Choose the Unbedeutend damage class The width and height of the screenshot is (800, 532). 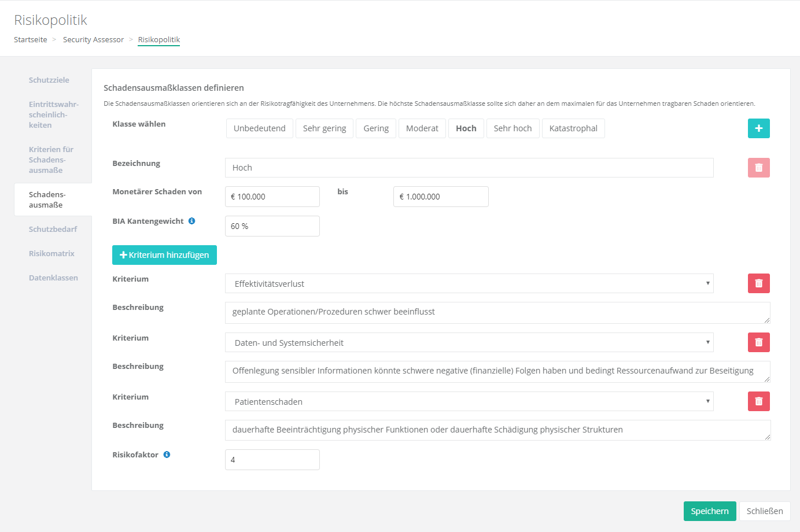[x=259, y=128]
